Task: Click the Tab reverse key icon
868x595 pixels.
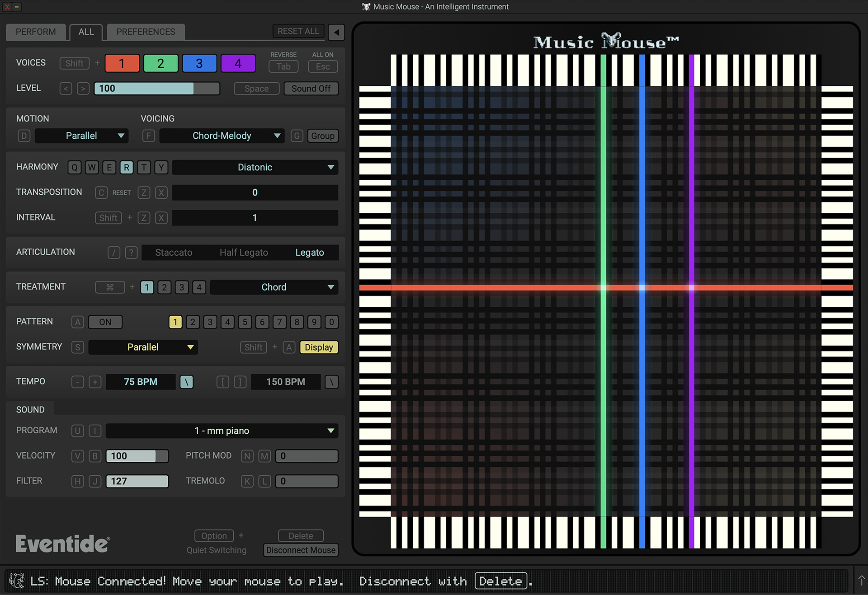Action: click(283, 66)
